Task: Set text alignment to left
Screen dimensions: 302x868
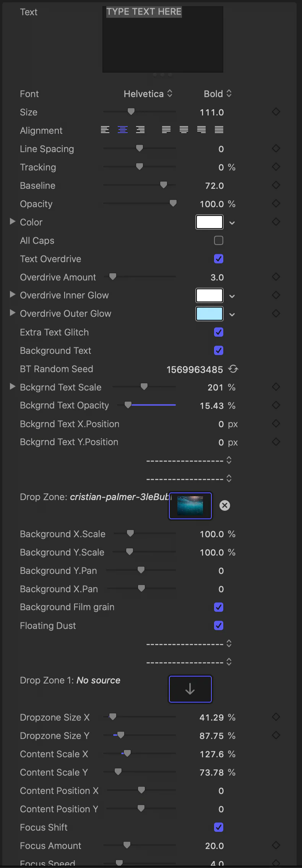Action: [105, 130]
